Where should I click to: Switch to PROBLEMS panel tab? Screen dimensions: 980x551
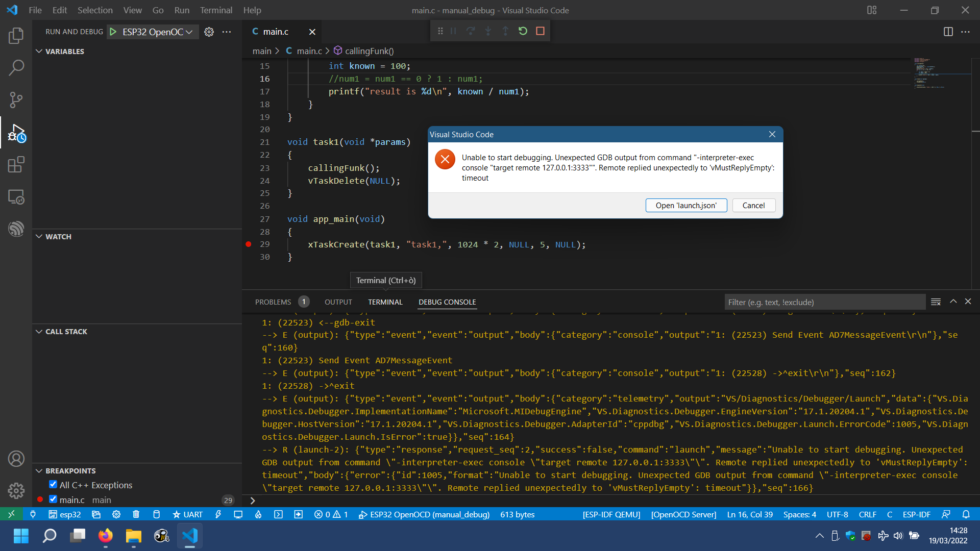[x=273, y=302]
